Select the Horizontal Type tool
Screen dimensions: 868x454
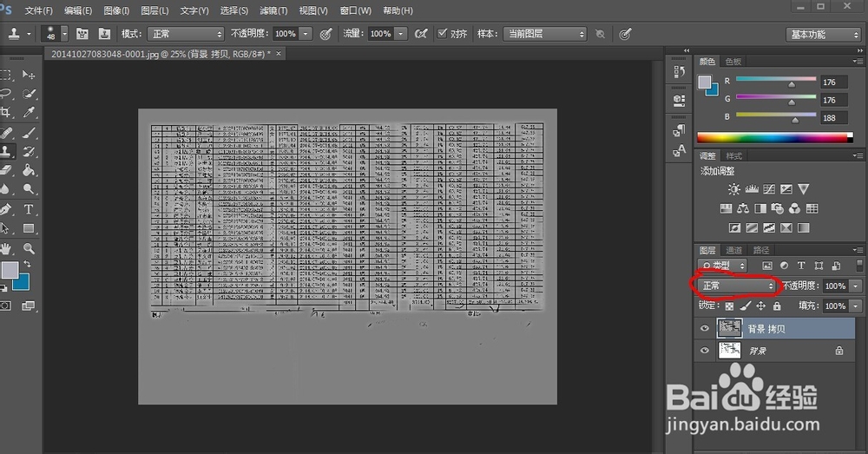(x=29, y=209)
